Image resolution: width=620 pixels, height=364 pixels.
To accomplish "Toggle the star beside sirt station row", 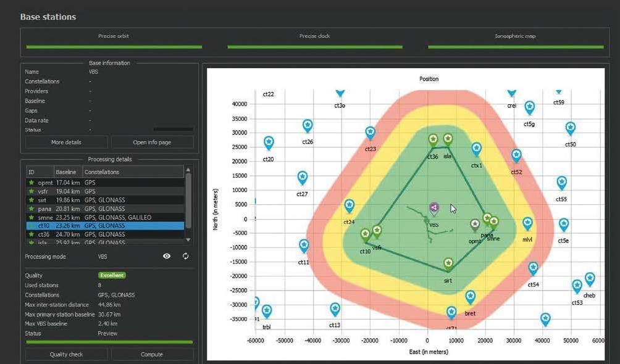I will [x=31, y=201].
